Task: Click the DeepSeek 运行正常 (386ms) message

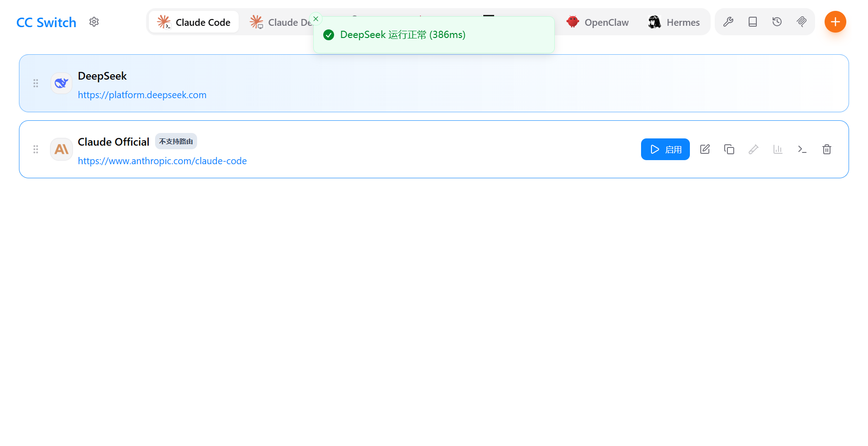Action: pyautogui.click(x=403, y=35)
